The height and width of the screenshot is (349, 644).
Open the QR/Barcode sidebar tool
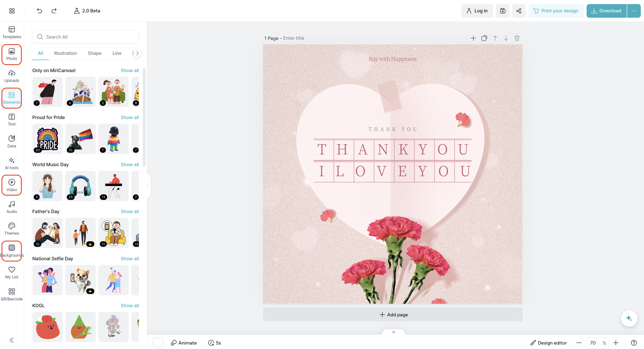[x=12, y=294]
